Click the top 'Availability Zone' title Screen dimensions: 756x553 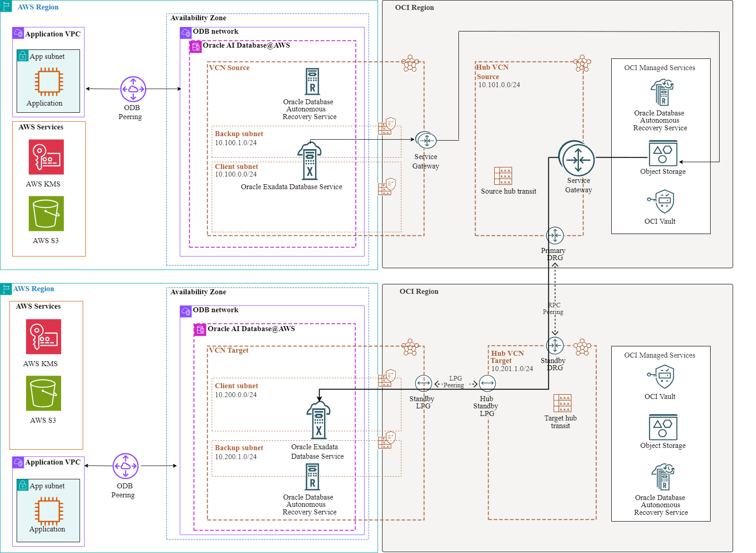[x=198, y=18]
